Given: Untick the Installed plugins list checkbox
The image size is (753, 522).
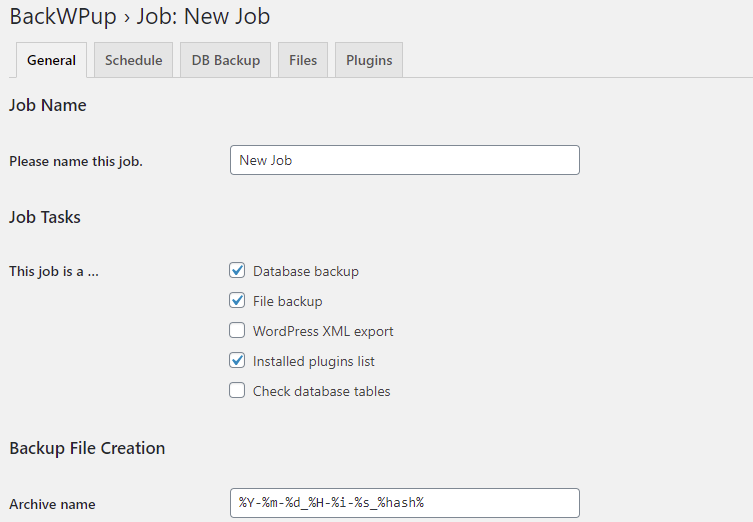Looking at the screenshot, I should coord(237,361).
